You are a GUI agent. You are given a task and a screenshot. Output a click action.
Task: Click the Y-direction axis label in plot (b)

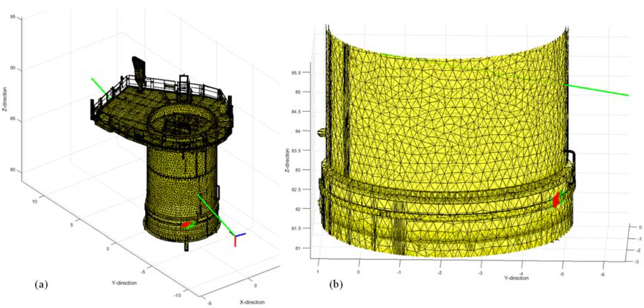pos(517,278)
